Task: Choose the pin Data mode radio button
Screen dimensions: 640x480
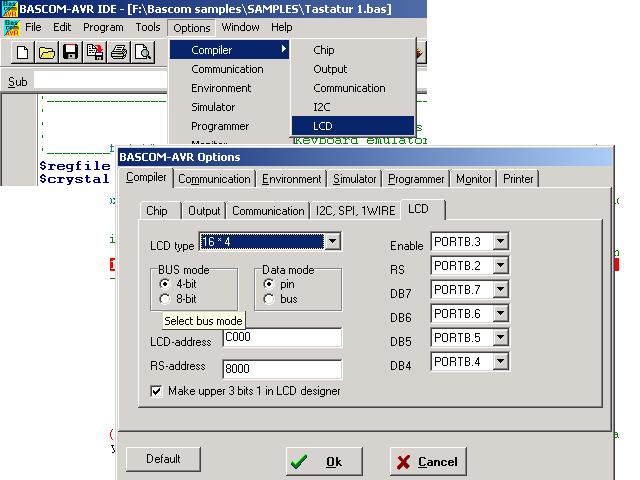Action: coord(269,284)
